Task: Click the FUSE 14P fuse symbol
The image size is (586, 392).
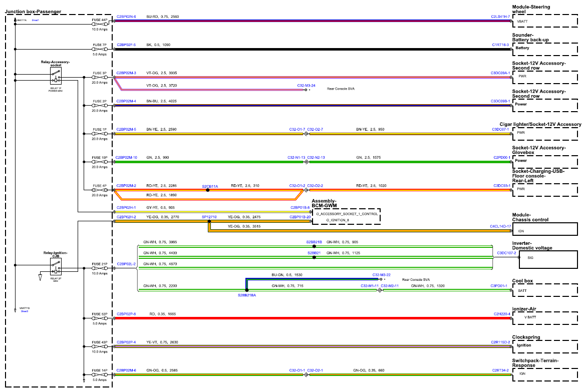Action: (x=100, y=375)
